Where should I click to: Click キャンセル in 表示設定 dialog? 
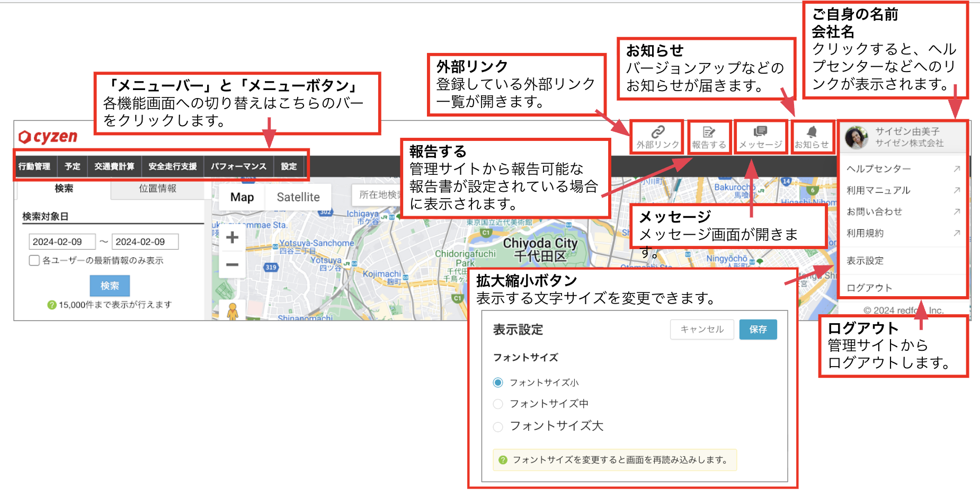pyautogui.click(x=702, y=329)
